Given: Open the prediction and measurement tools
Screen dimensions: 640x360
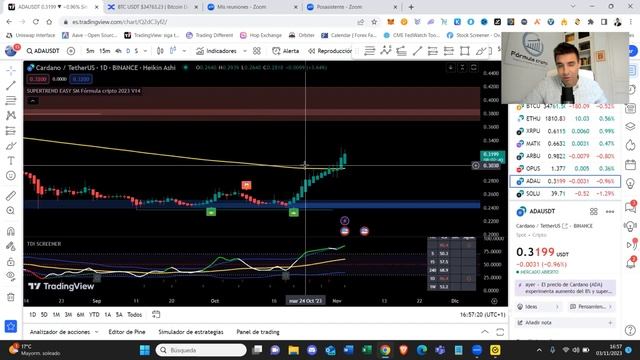Looking at the screenshot, I should [x=11, y=131].
